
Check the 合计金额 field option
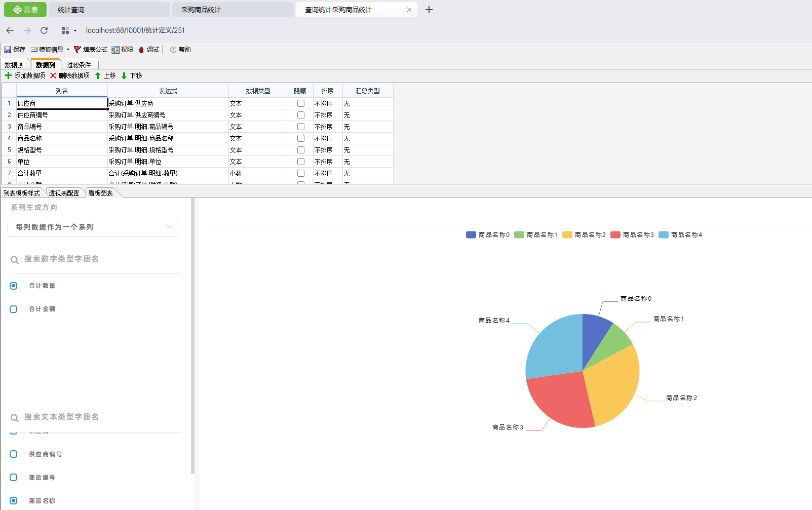pyautogui.click(x=14, y=309)
